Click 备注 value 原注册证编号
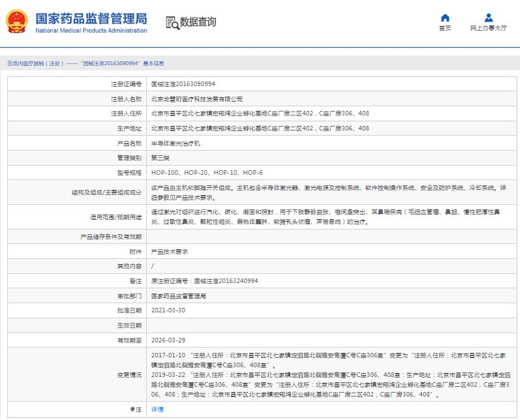 coord(204,281)
